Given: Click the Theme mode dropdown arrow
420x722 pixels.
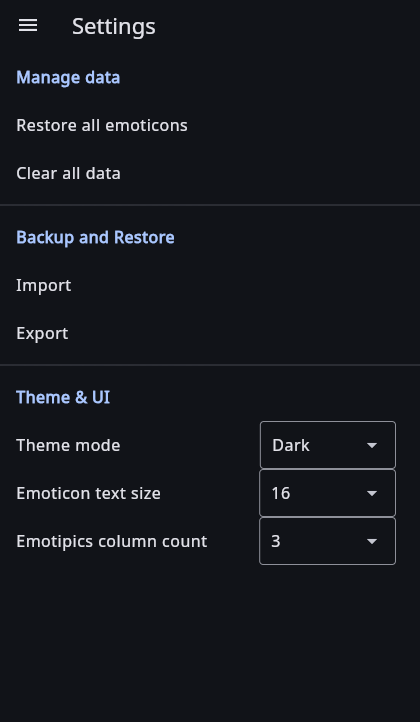Looking at the screenshot, I should tap(372, 445).
